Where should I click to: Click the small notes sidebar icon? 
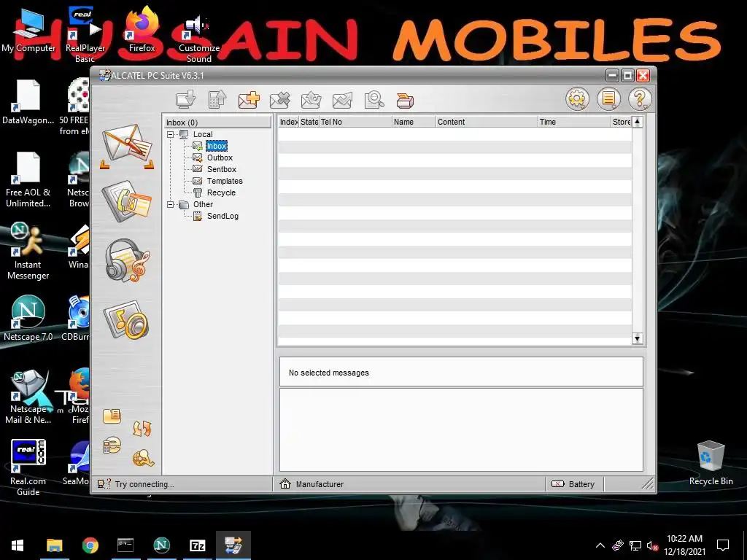click(x=112, y=416)
